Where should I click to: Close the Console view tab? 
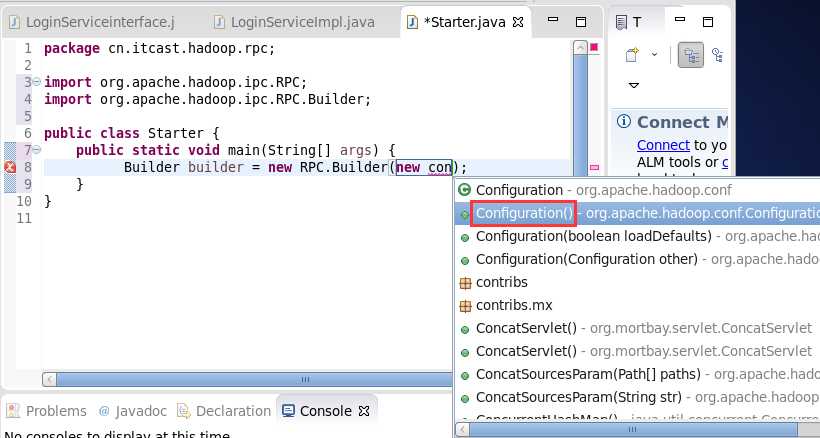[x=364, y=411]
